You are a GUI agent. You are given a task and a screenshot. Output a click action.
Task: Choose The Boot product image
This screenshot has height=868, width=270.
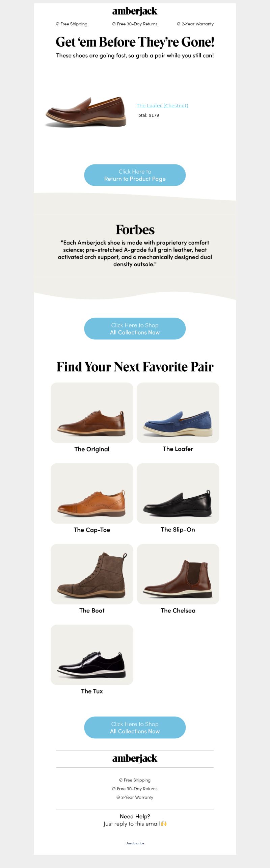click(x=92, y=574)
